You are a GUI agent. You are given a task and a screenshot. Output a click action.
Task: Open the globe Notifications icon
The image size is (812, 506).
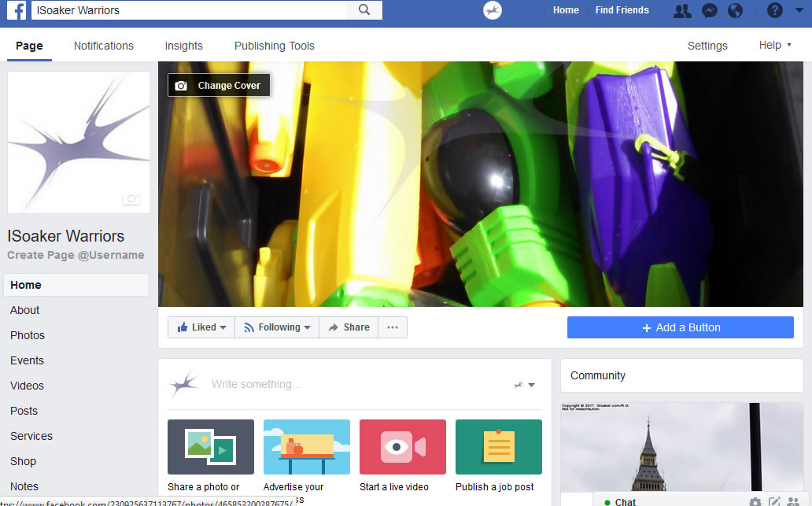pos(736,10)
